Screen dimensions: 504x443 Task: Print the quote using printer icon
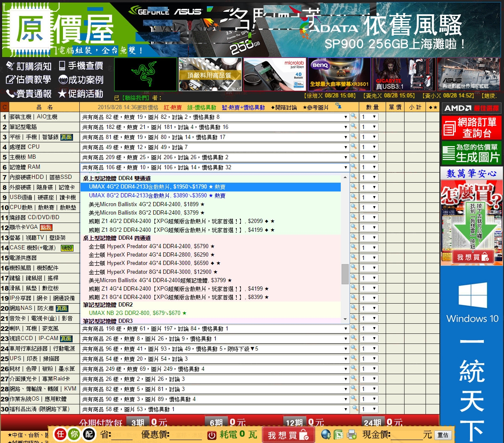[x=352, y=434]
